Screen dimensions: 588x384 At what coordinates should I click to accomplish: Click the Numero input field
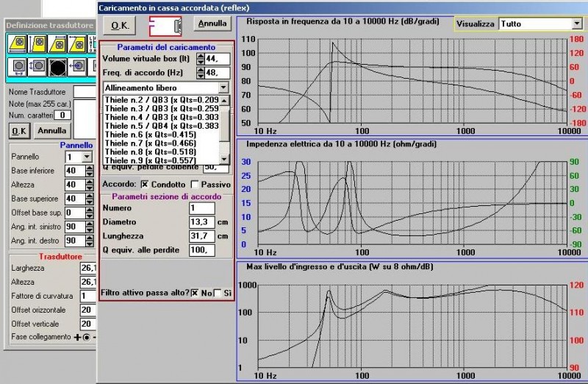(x=202, y=208)
